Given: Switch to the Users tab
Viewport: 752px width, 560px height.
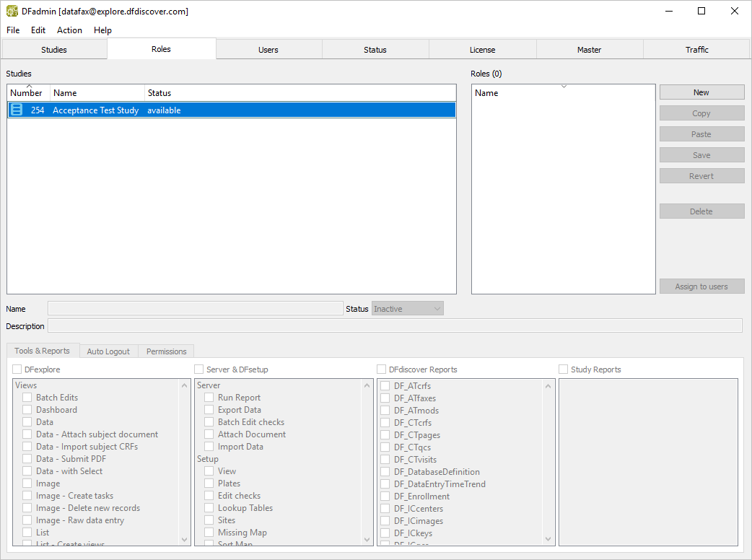Looking at the screenshot, I should click(x=268, y=50).
